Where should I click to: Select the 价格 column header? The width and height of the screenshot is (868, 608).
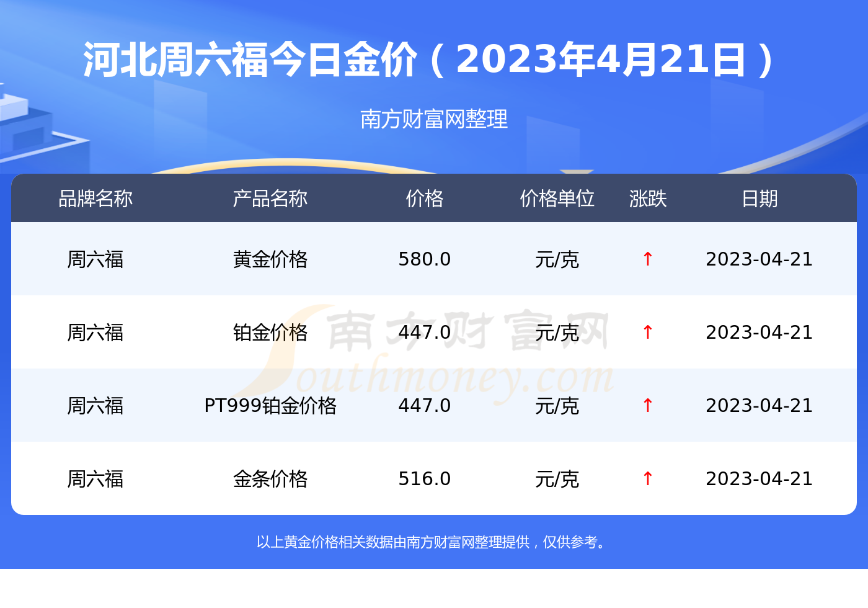(x=425, y=199)
